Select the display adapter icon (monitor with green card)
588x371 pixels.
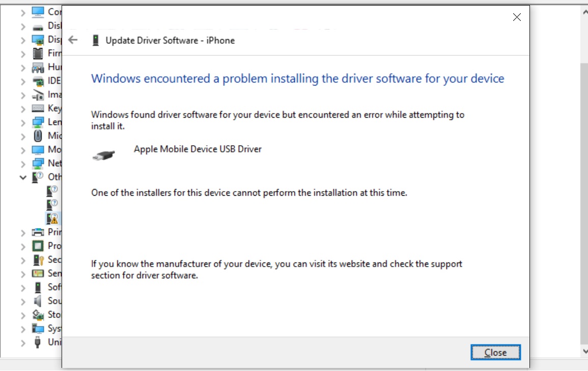click(x=38, y=39)
